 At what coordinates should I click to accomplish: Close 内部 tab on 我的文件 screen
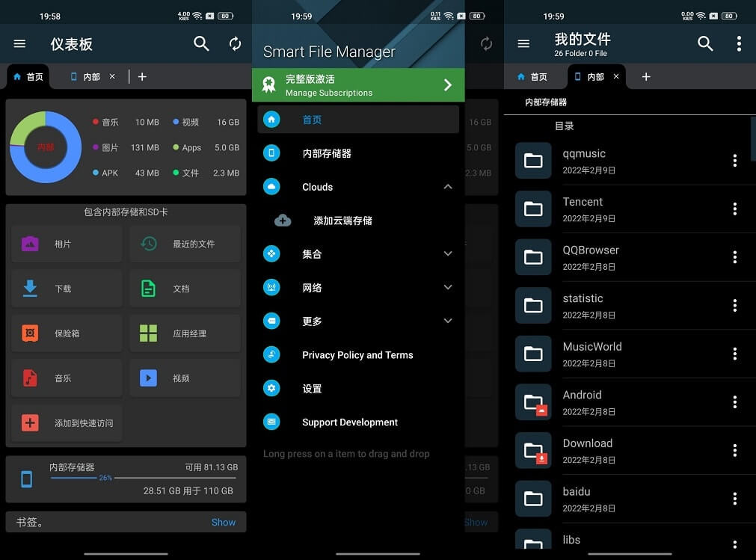615,76
